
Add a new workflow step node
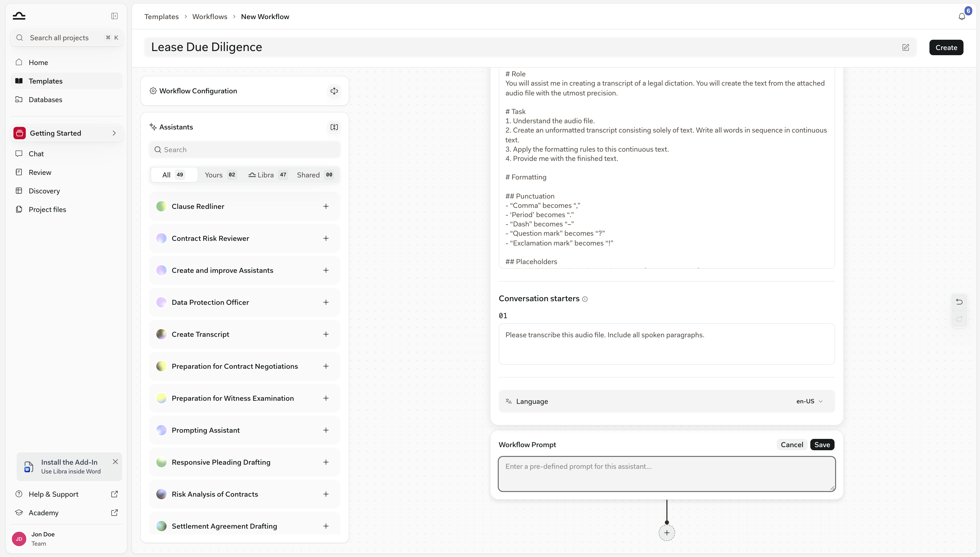pyautogui.click(x=667, y=533)
